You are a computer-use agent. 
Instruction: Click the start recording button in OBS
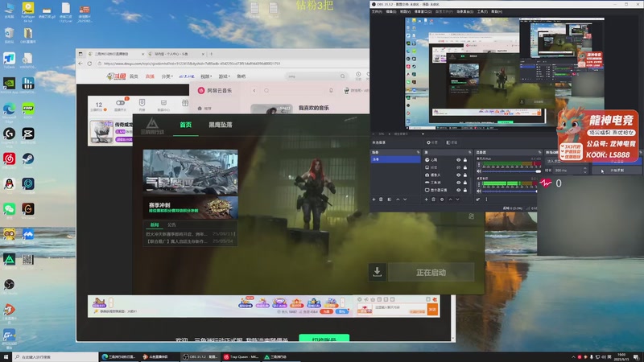617,171
